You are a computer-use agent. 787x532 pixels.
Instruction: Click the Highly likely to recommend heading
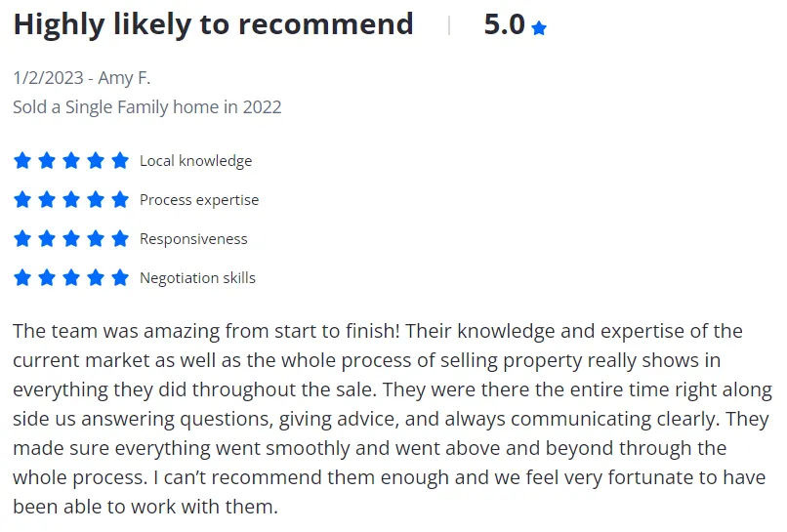click(x=213, y=25)
